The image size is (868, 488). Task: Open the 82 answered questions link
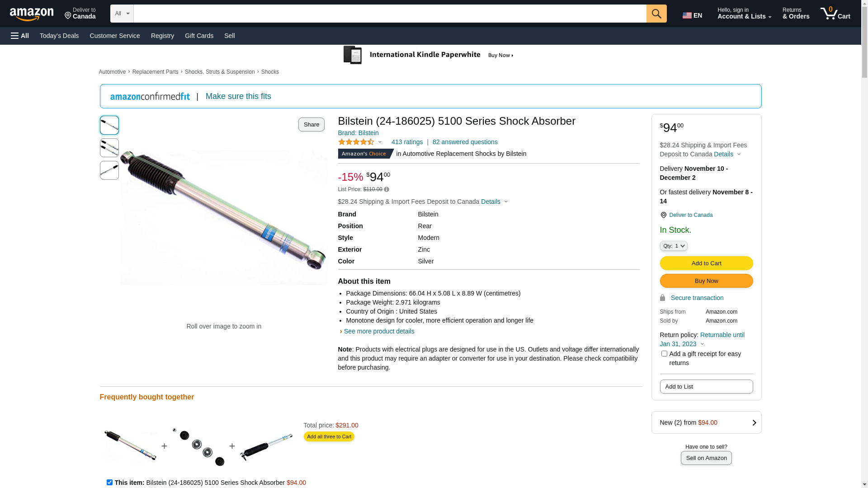(465, 142)
